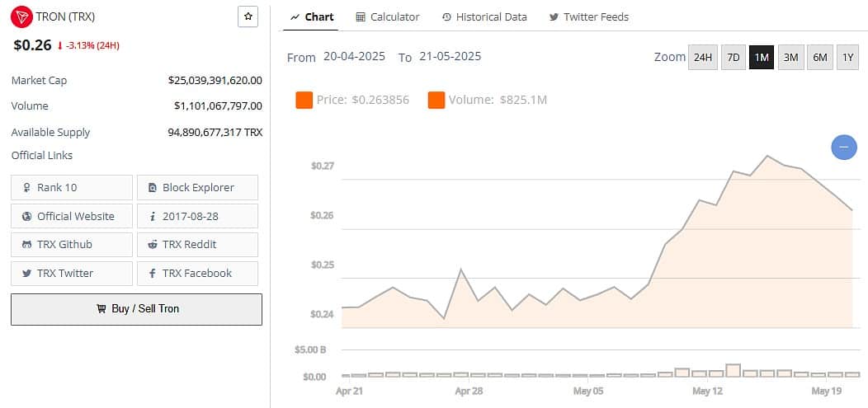The width and height of the screenshot is (868, 408).
Task: Click the Official Links label
Action: 42,155
